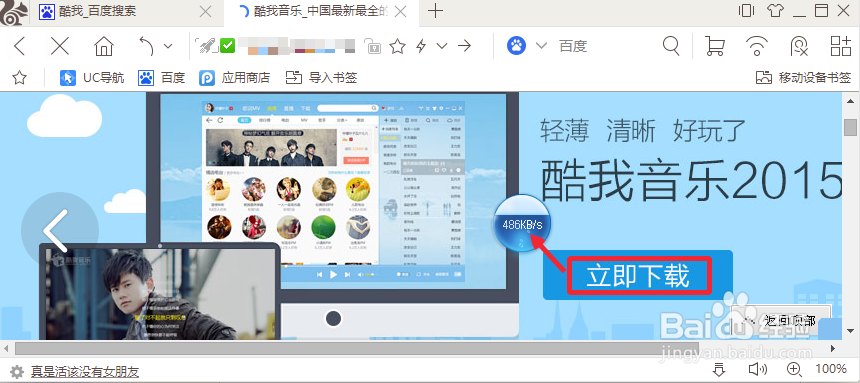The image size is (860, 383).
Task: Click the horizontal scrollbar right arrow
Action: pos(833,348)
